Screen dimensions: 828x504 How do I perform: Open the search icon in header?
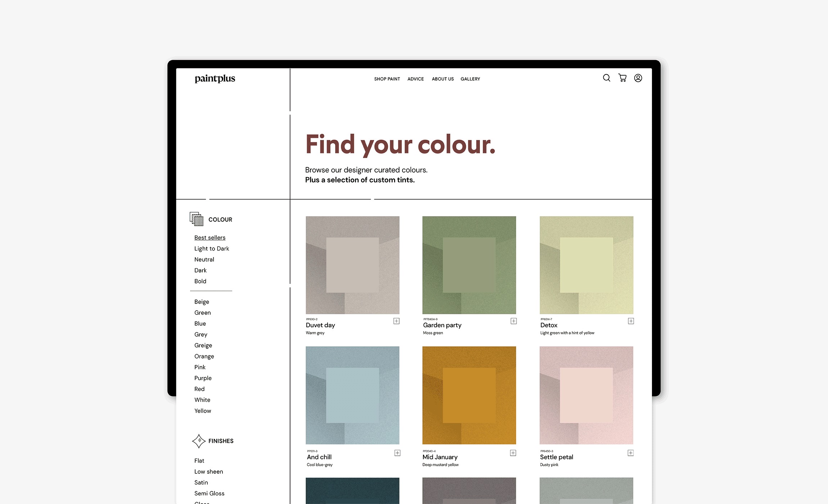tap(607, 78)
